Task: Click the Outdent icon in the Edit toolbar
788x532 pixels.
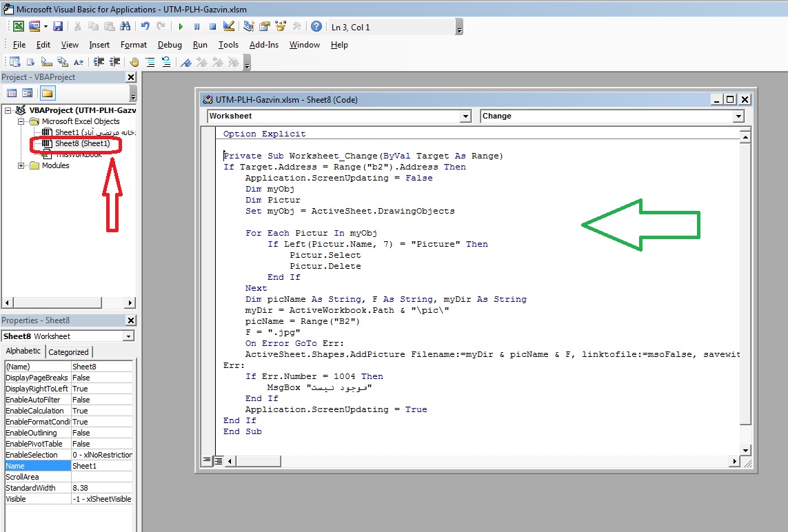Action: (x=114, y=62)
